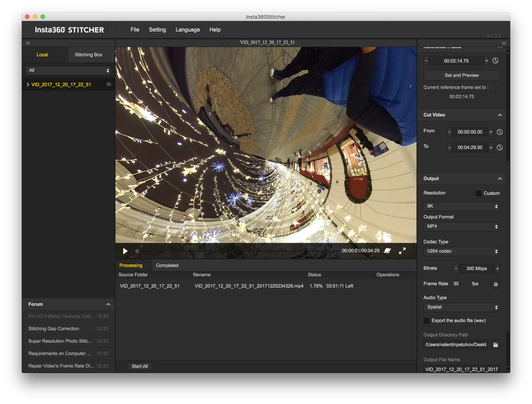
Task: Click the play button under the video
Action: (x=125, y=251)
